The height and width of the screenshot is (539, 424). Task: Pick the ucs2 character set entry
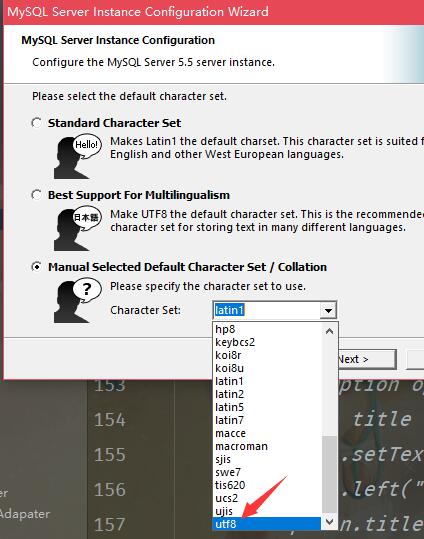point(267,498)
